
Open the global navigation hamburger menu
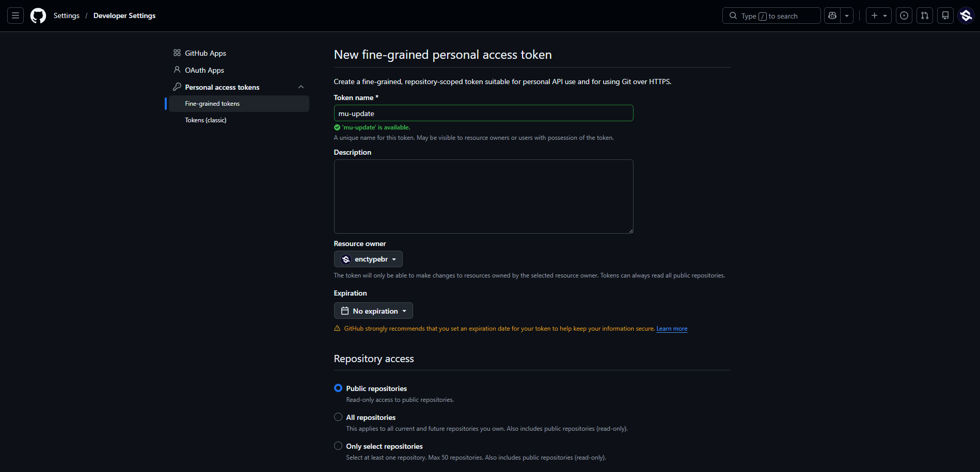tap(15, 15)
